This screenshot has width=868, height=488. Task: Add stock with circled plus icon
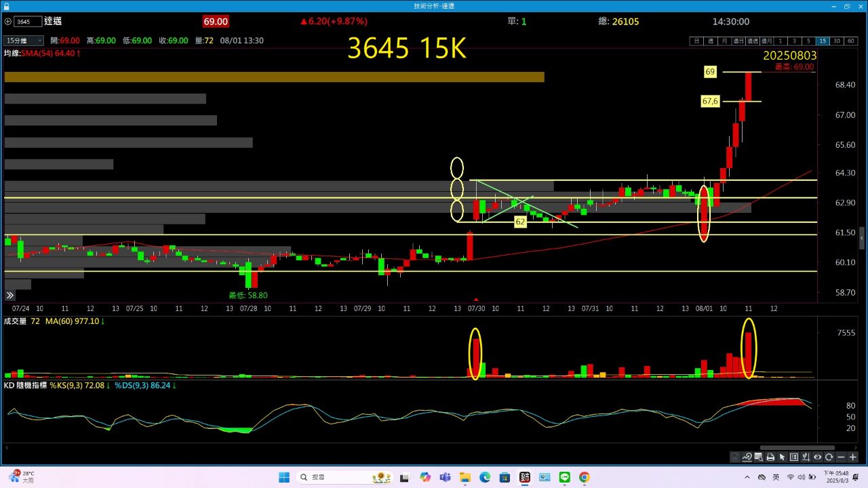point(7,22)
